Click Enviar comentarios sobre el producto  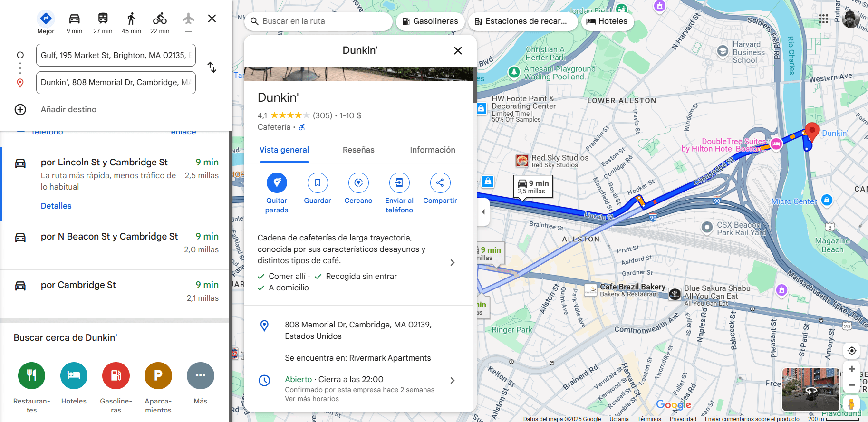752,419
